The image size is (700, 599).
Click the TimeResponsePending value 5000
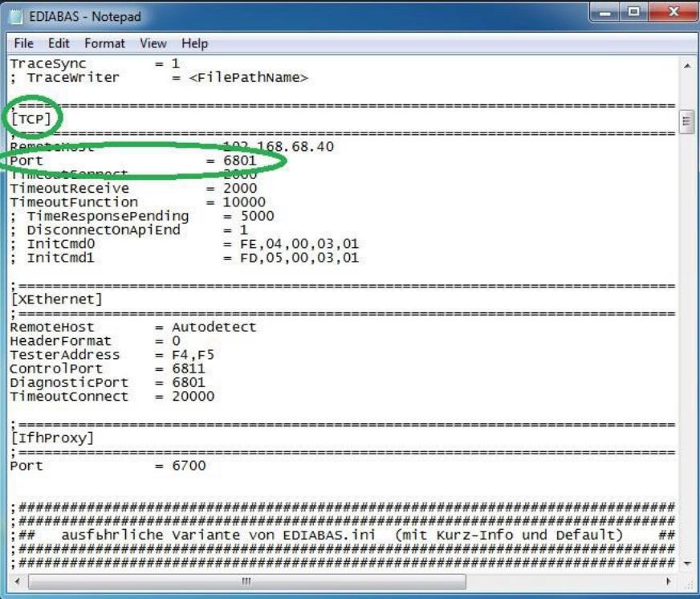click(x=257, y=216)
